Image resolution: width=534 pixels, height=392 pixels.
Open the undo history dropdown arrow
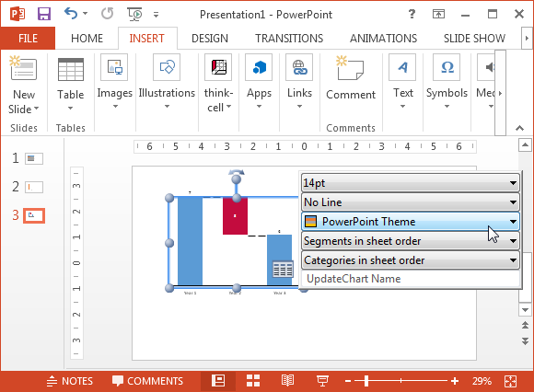[85, 14]
